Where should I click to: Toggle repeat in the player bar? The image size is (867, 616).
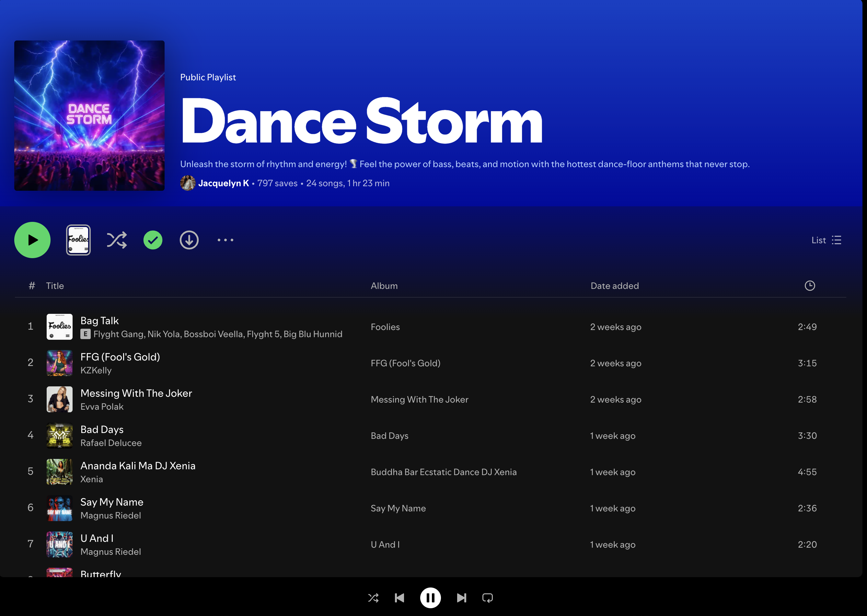[x=488, y=598]
